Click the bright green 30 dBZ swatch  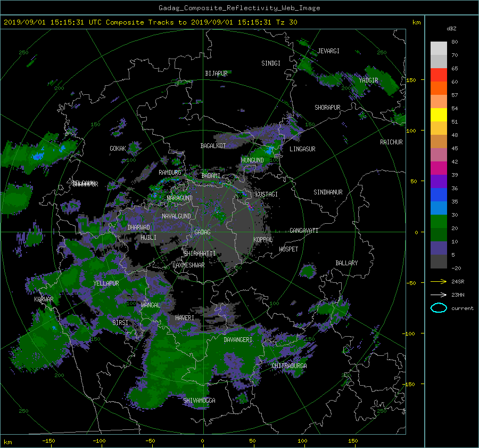439,222
